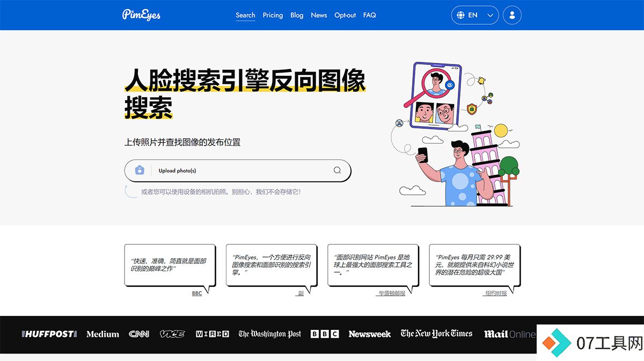Click the heading 人脸搜索引擎反向图像搜索
The height and width of the screenshot is (361, 644).
tap(245, 93)
